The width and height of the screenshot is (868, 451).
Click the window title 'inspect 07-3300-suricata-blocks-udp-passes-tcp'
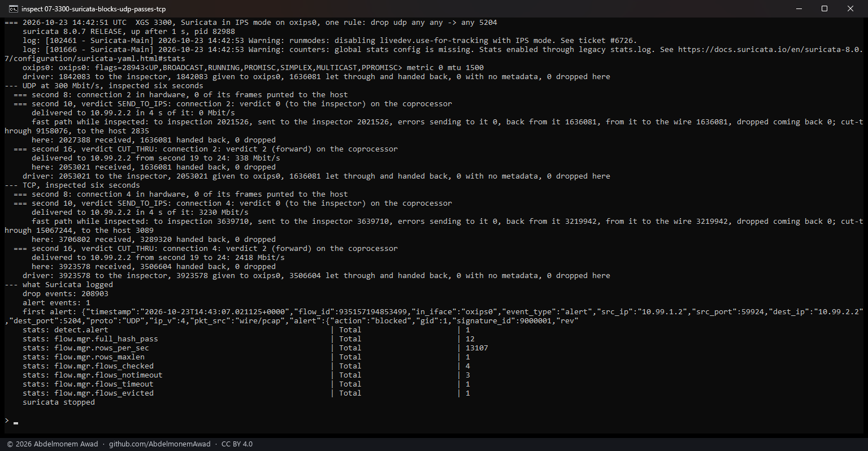(x=93, y=8)
